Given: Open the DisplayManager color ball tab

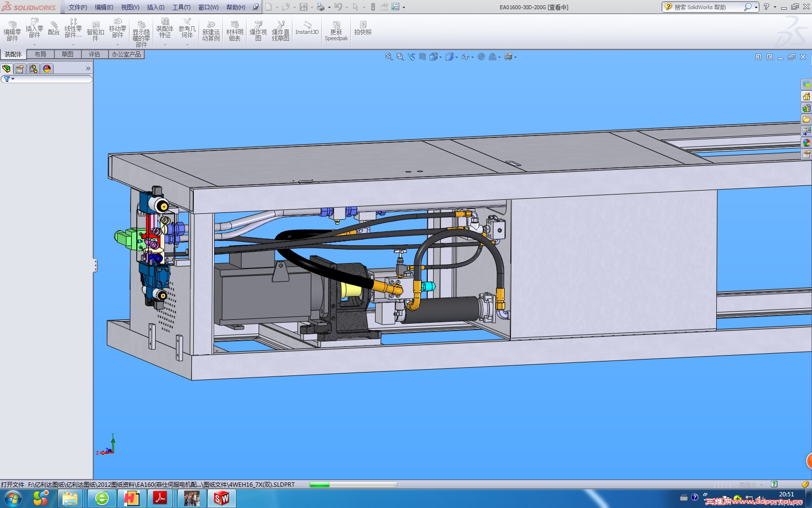Looking at the screenshot, I should (47, 69).
